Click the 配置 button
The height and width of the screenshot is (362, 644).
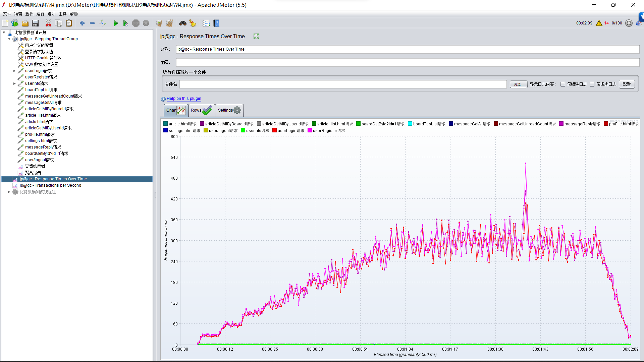coord(626,84)
